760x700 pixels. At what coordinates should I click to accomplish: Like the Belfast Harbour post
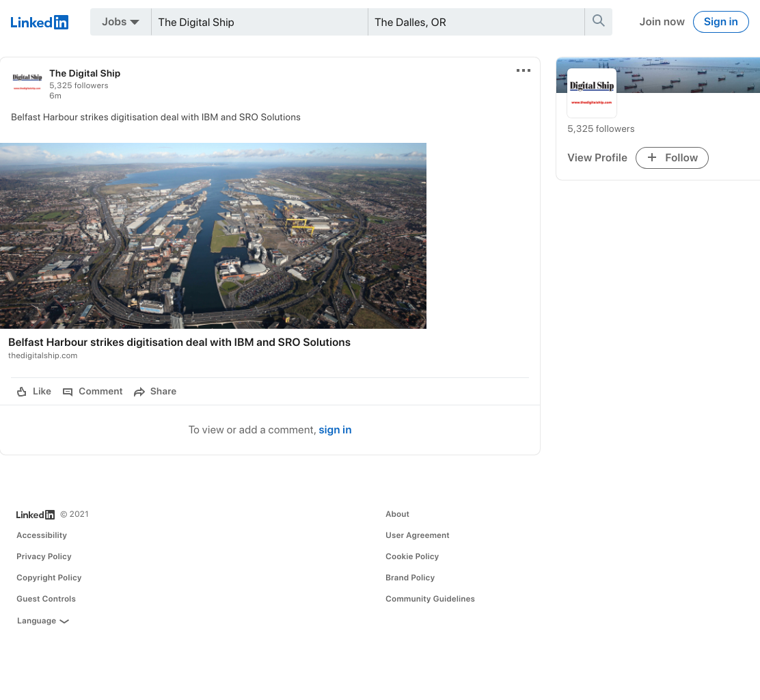pos(34,392)
